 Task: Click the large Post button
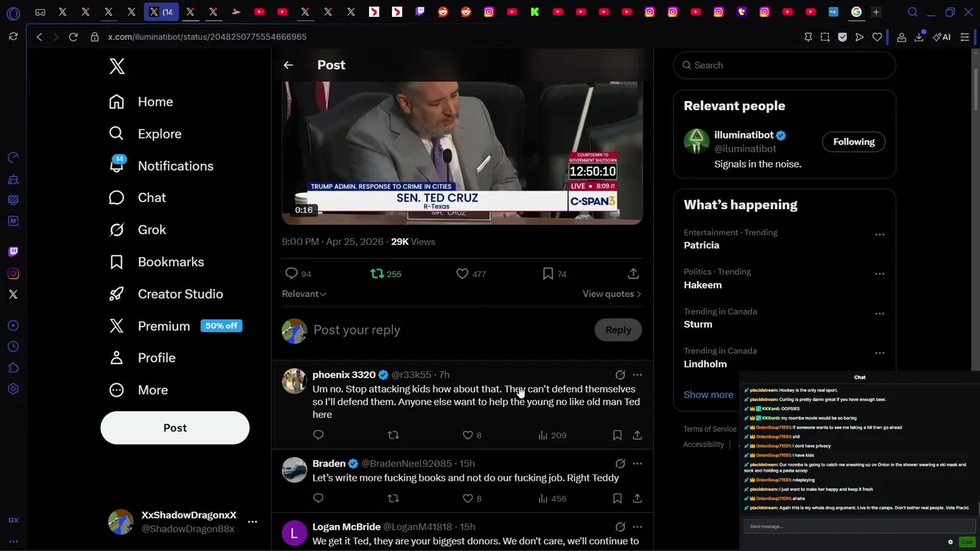pyautogui.click(x=175, y=428)
